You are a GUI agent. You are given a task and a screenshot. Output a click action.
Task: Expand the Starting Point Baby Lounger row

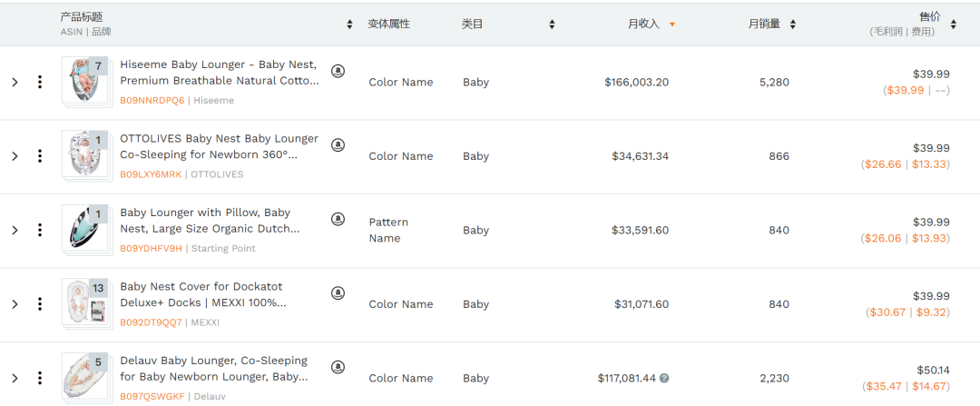(15, 230)
